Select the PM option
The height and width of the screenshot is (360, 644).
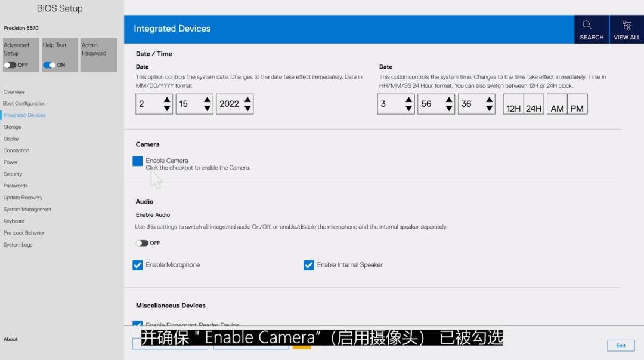pos(575,104)
